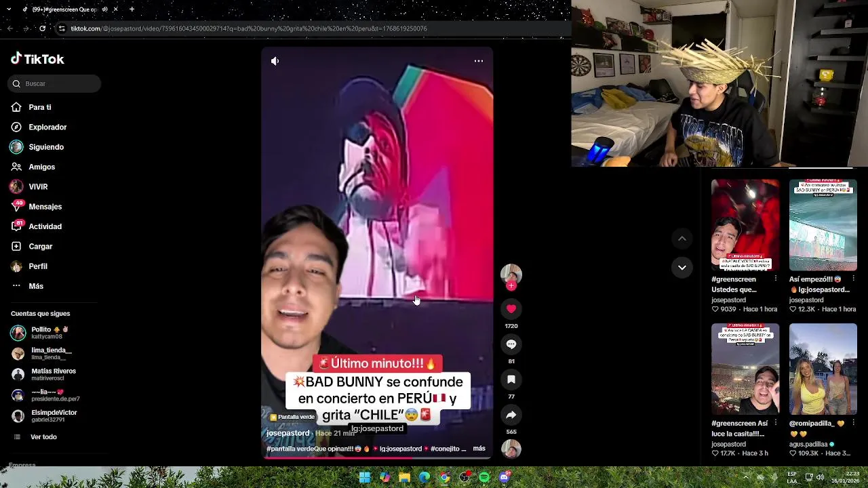Expand caption with 'más' link
This screenshot has height=488, width=868.
pos(479,449)
